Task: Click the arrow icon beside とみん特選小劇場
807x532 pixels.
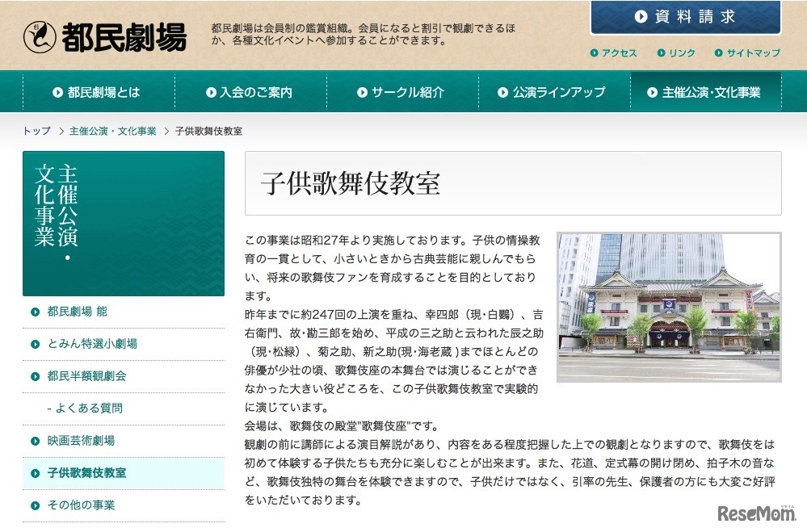Action: 34,342
